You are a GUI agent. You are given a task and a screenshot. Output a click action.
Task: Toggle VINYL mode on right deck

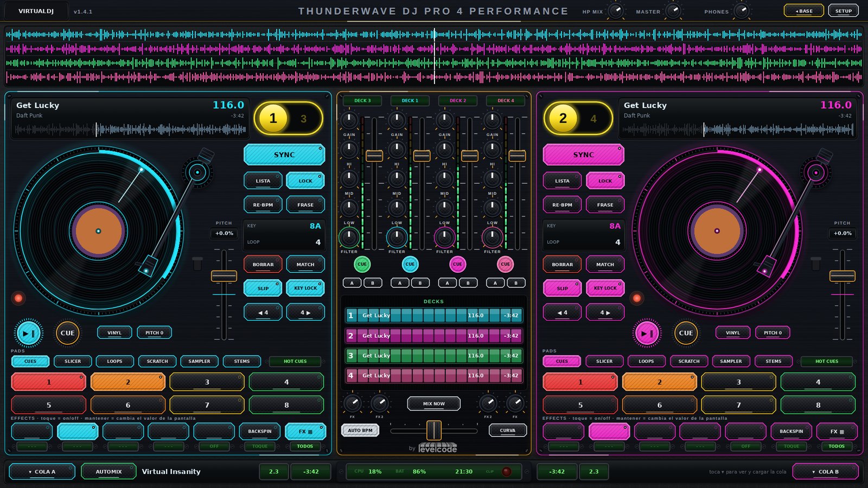(x=733, y=332)
